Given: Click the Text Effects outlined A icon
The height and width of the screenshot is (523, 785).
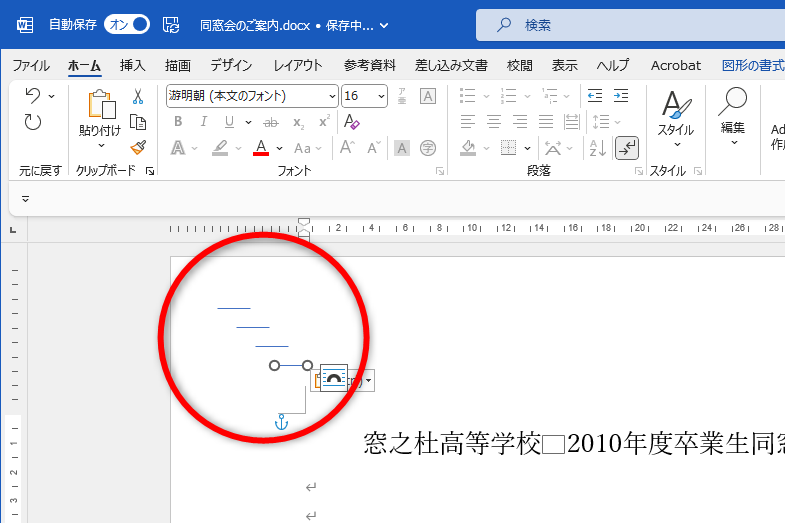Looking at the screenshot, I should (x=178, y=148).
